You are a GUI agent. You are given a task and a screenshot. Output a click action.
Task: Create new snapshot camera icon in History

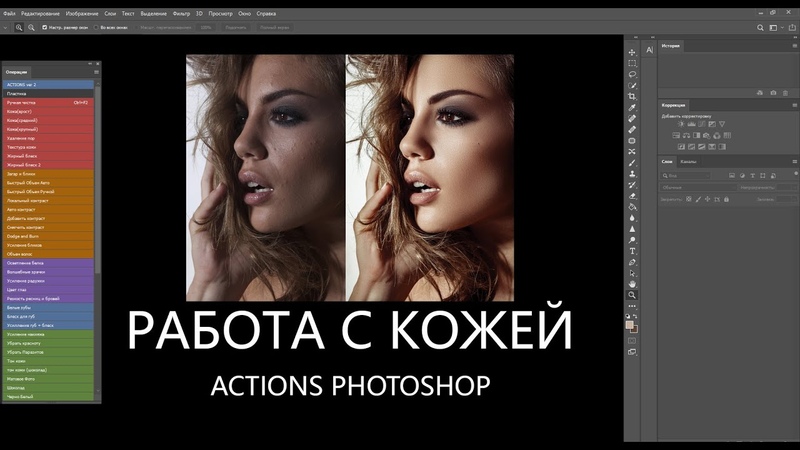[x=773, y=93]
